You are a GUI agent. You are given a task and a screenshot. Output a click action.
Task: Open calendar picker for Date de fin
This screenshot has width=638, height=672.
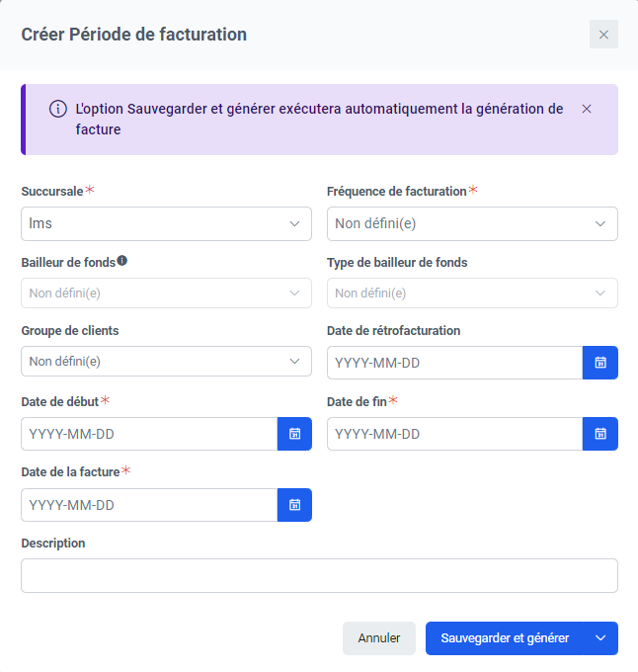tap(600, 434)
